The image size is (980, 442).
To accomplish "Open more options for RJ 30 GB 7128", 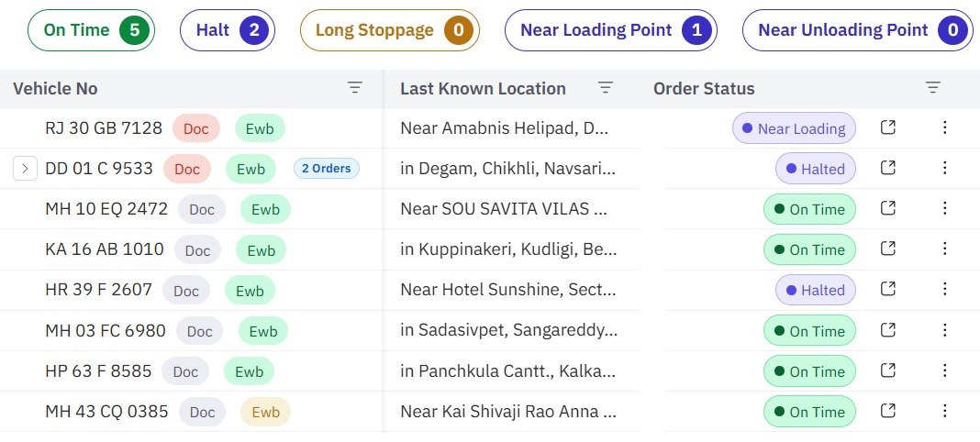I will coord(944,127).
